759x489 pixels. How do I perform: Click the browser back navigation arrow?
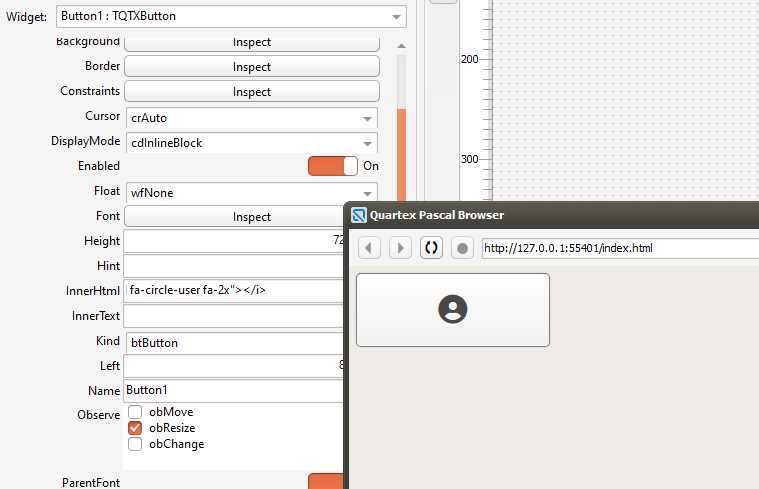[369, 248]
